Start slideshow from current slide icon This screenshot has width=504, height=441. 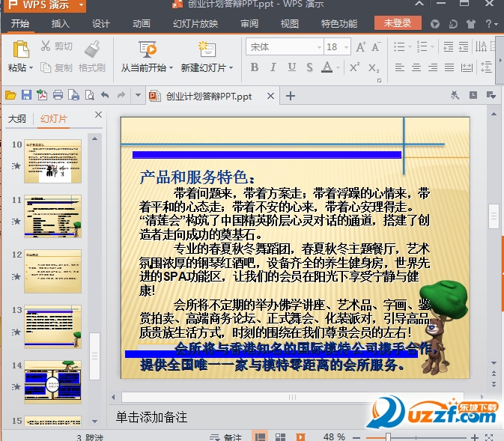[147, 49]
